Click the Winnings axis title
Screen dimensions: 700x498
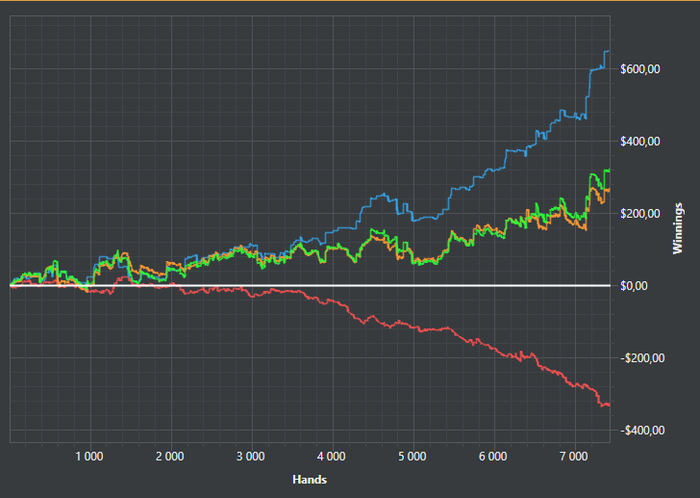[x=678, y=228]
